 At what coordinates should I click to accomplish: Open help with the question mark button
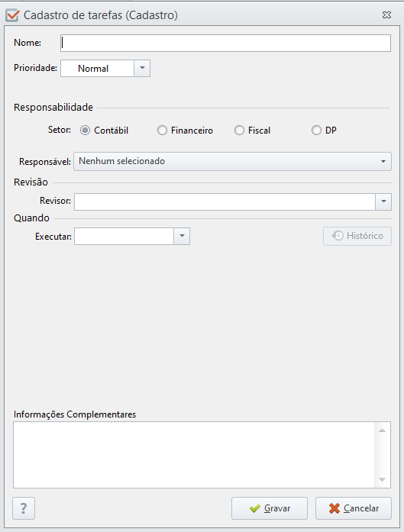24,508
